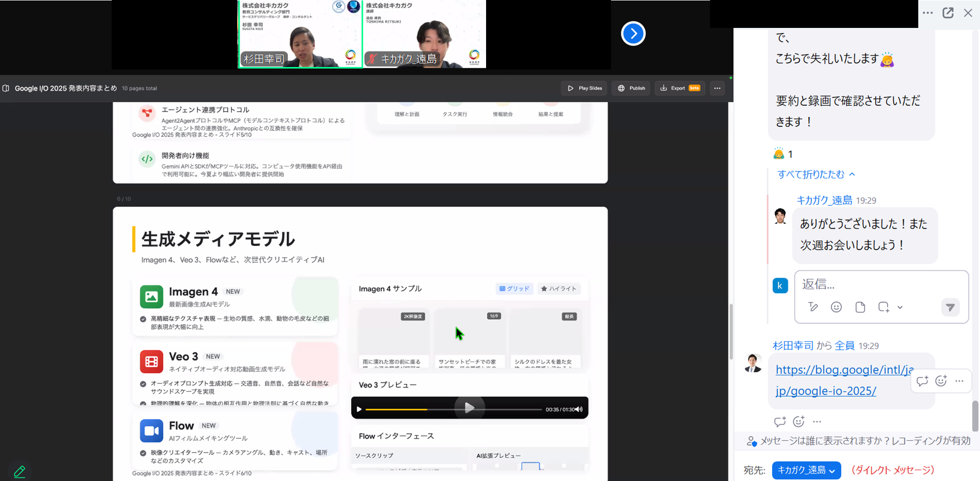Click ellipsis below the link message
Screen dimensions: 980x481
pyautogui.click(x=817, y=421)
